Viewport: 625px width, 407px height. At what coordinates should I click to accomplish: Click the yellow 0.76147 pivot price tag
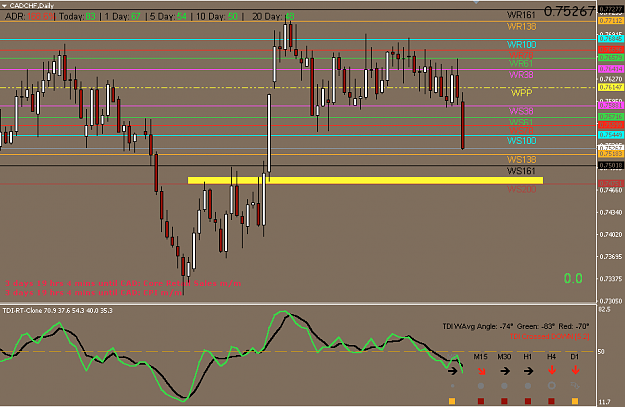(x=611, y=87)
